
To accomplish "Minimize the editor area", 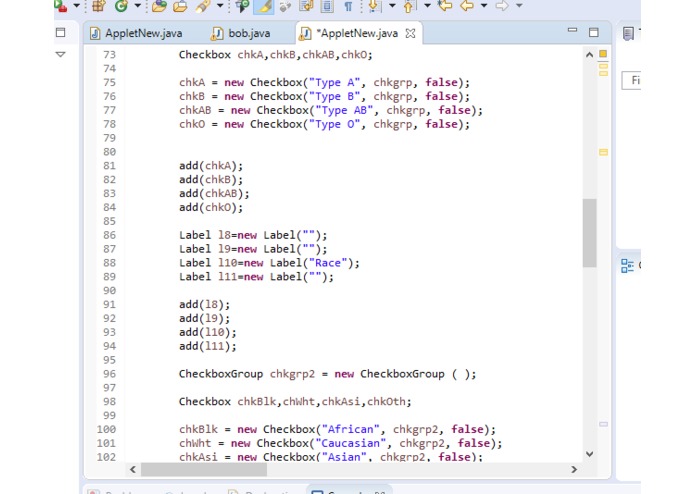I will 572,30.
